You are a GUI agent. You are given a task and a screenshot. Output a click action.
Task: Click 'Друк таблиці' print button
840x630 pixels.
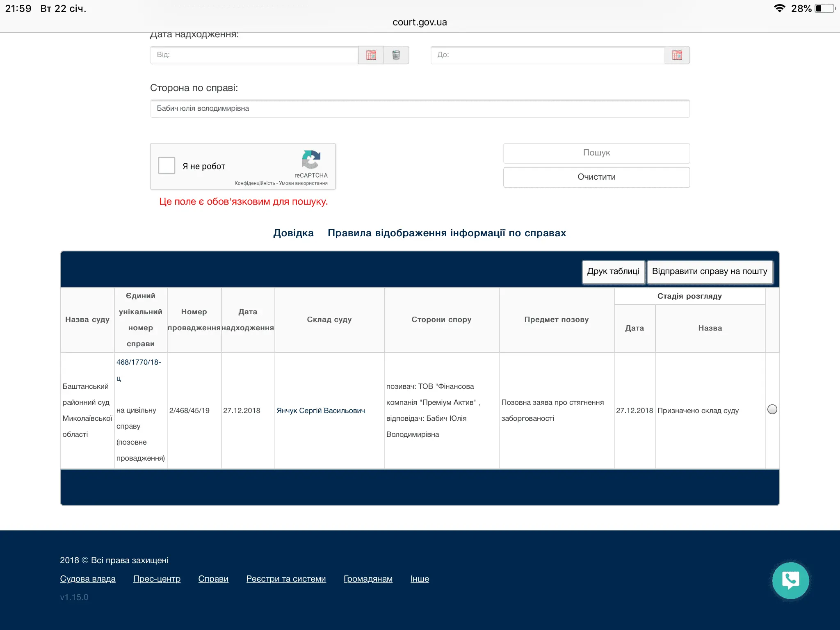coord(613,272)
